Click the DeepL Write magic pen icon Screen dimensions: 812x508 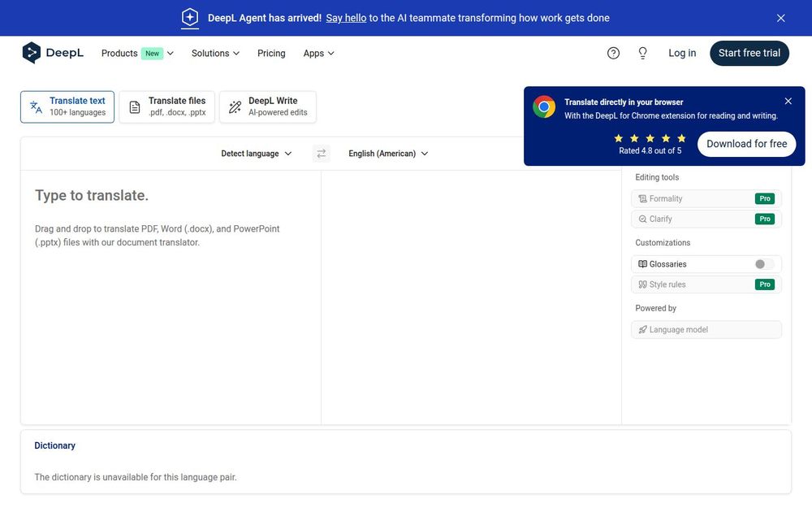(235, 106)
